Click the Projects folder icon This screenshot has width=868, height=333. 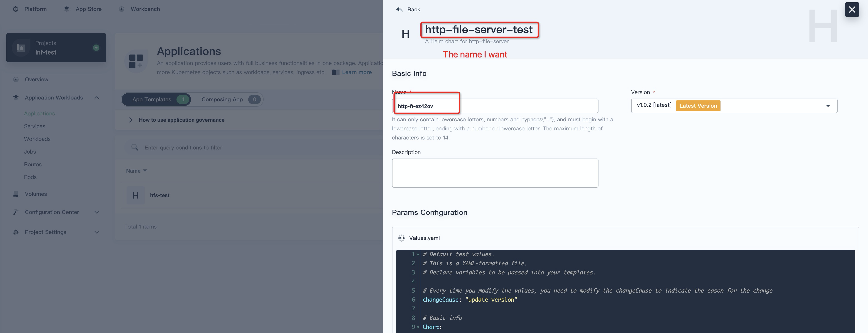(21, 47)
